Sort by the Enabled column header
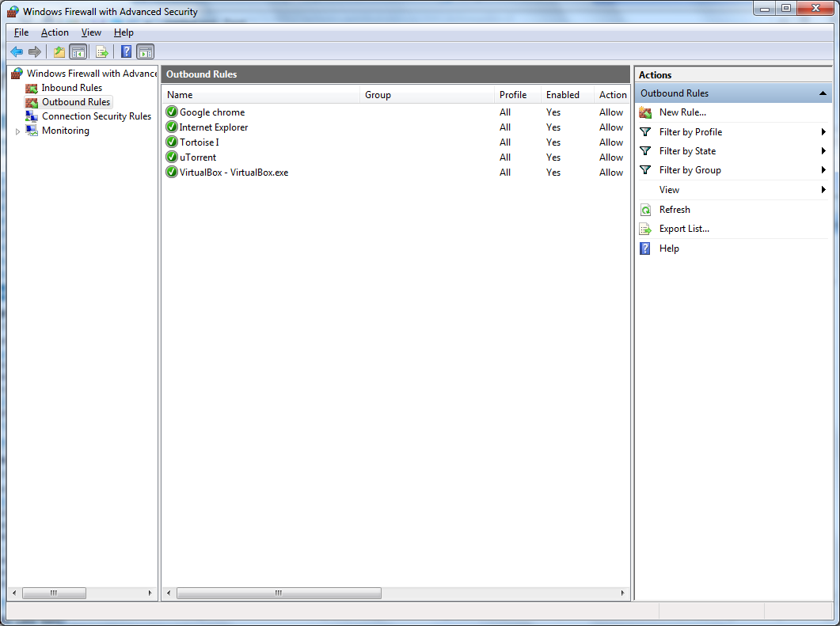 pos(568,95)
